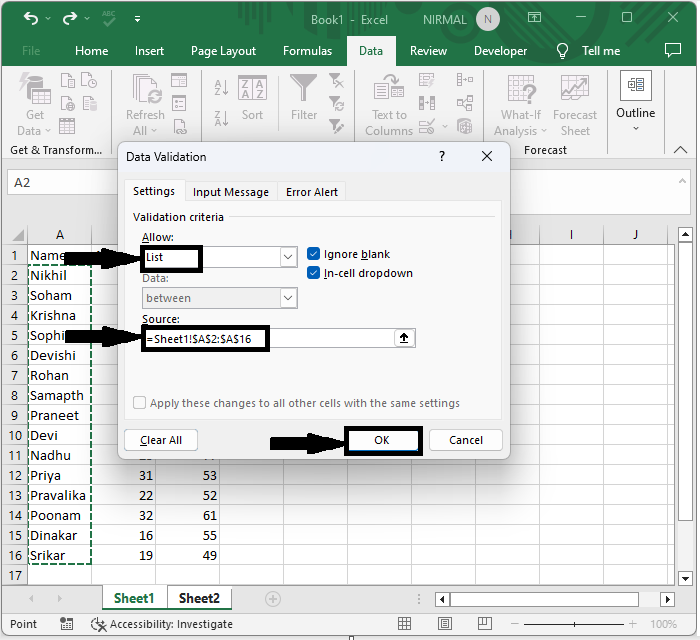Click the Macro recording status bar icon
Image resolution: width=700 pixels, height=640 pixels.
click(x=67, y=624)
